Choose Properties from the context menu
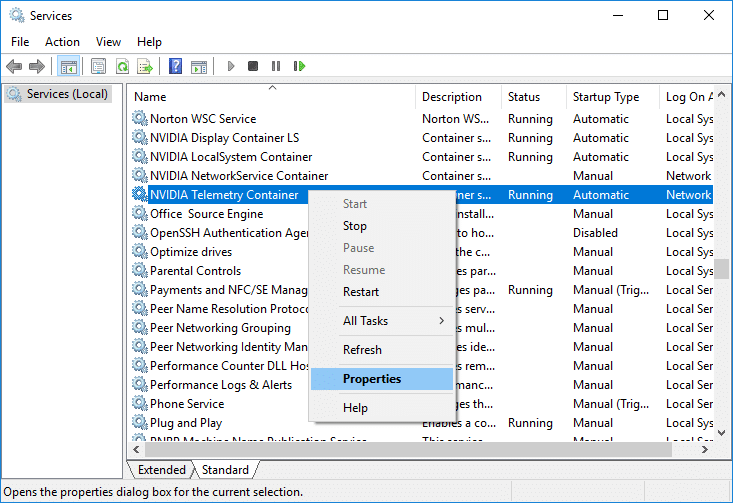This screenshot has height=503, width=733. tap(372, 379)
